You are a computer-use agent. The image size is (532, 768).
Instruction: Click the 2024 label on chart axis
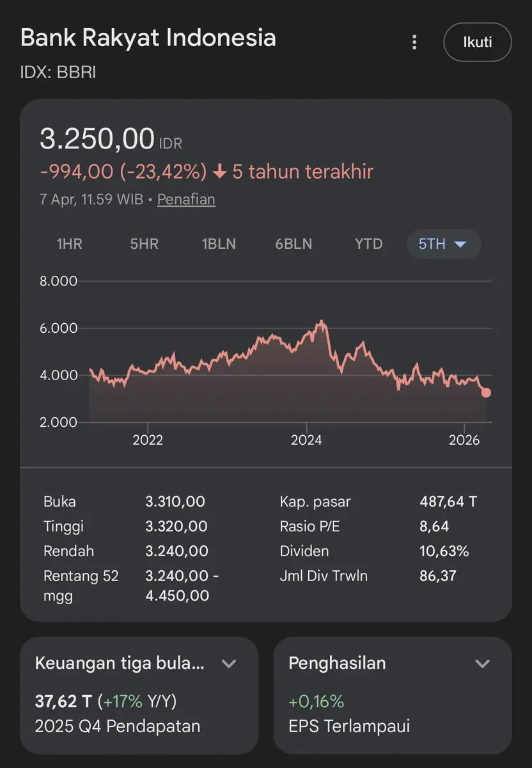306,440
